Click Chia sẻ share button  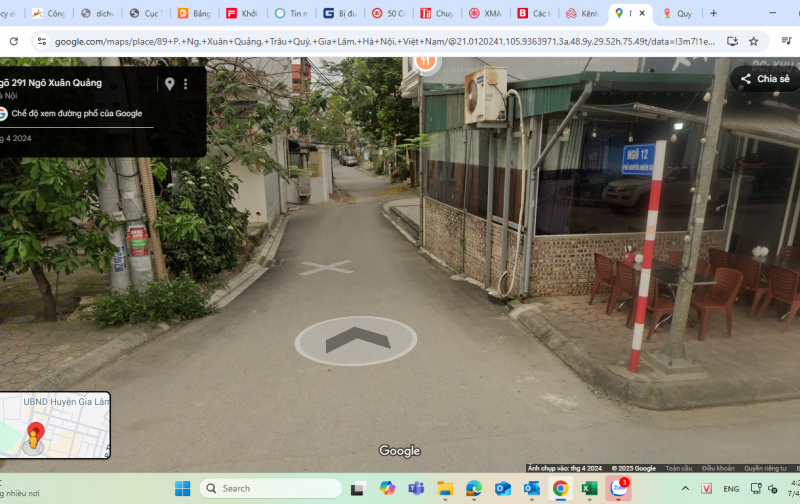click(765, 79)
